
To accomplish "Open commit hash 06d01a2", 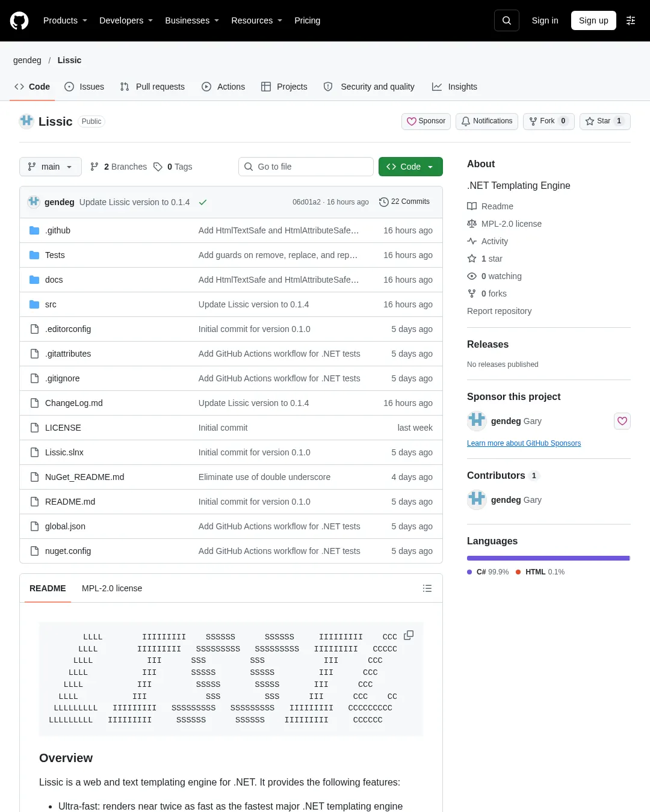I will tap(306, 202).
